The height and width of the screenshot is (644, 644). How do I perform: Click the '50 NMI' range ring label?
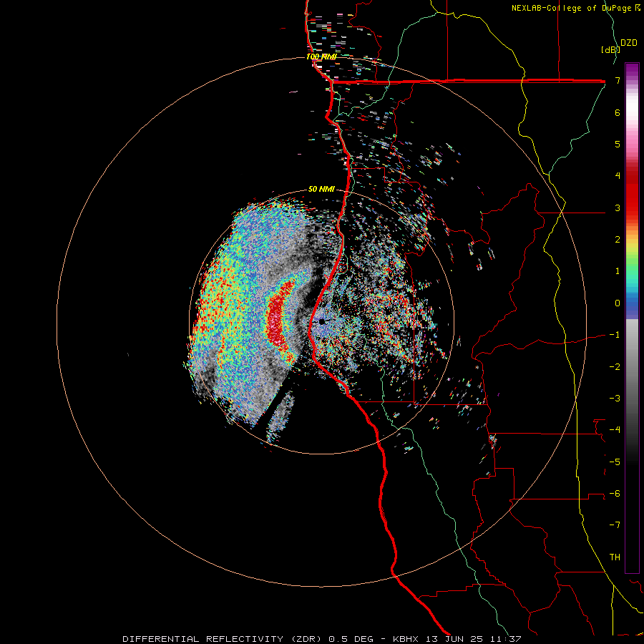(x=321, y=189)
